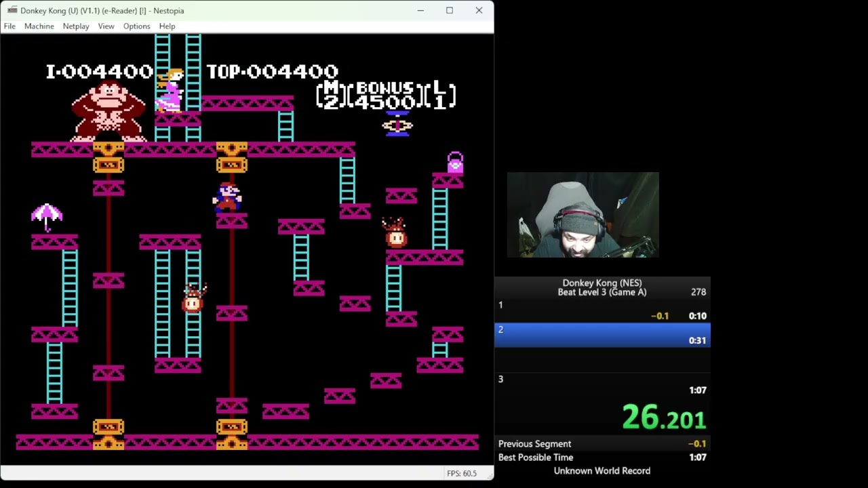The image size is (868, 488).
Task: Click the lives counter M 2
Action: pyautogui.click(x=332, y=95)
